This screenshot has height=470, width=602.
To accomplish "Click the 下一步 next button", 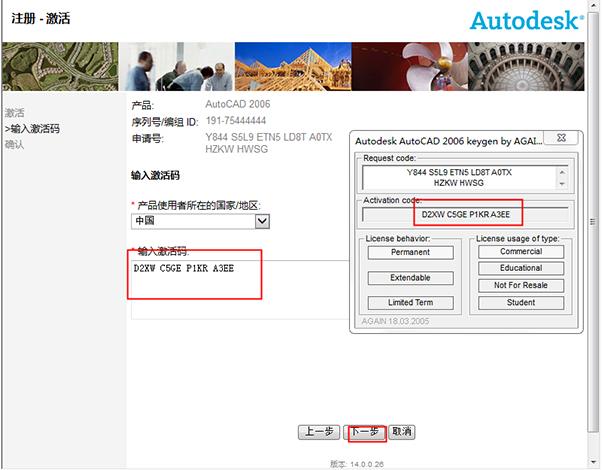I will [x=364, y=432].
